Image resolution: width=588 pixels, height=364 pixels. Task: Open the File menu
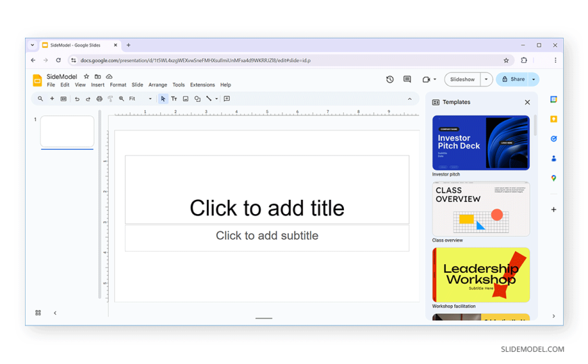(51, 85)
